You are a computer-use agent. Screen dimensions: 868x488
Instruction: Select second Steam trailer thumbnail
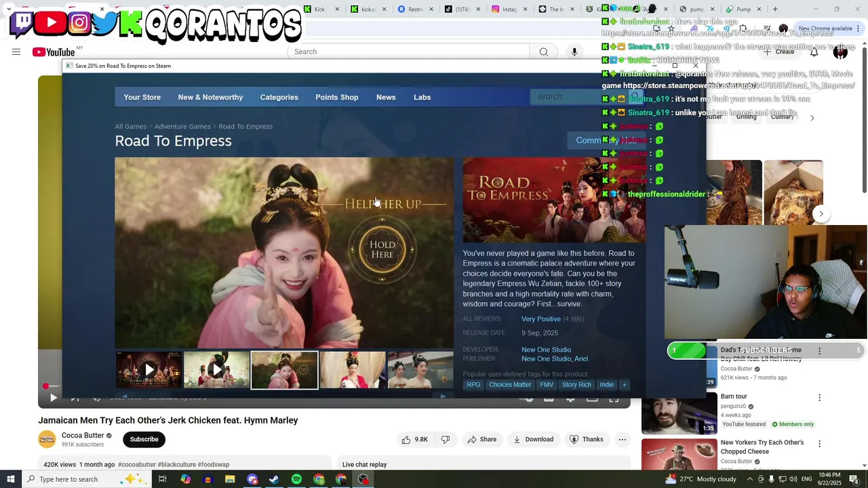pyautogui.click(x=216, y=369)
